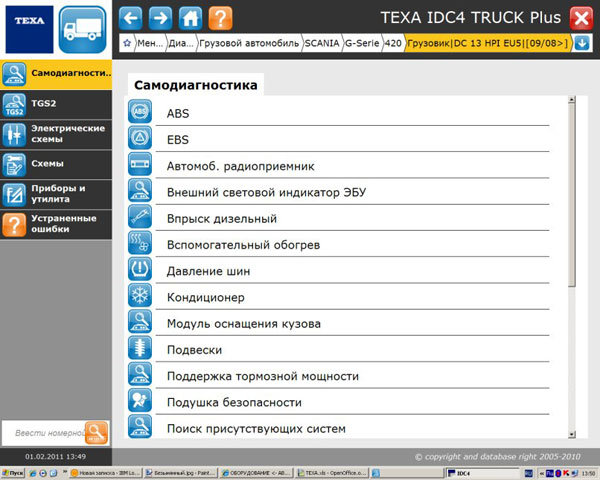Screen dimensions: 600x480
Task: Click icon beside Внешний световой индикатор ЭБУ
Action: pos(140,190)
